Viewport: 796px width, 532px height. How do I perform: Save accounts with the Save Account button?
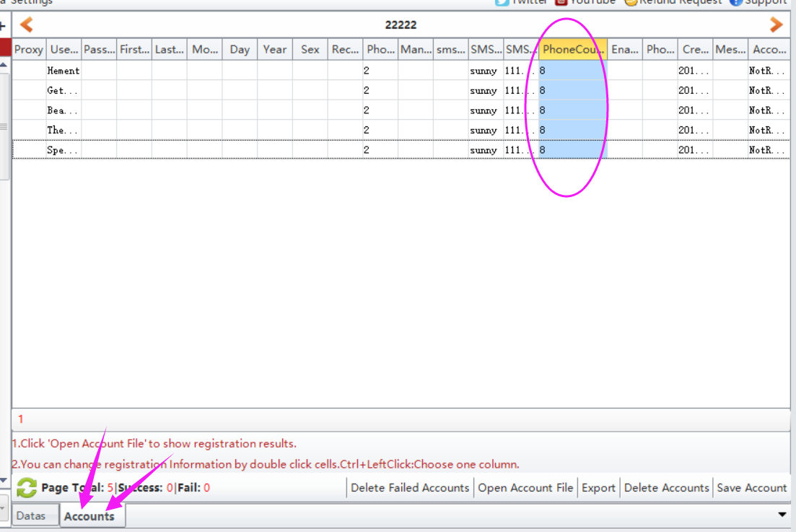pos(751,488)
